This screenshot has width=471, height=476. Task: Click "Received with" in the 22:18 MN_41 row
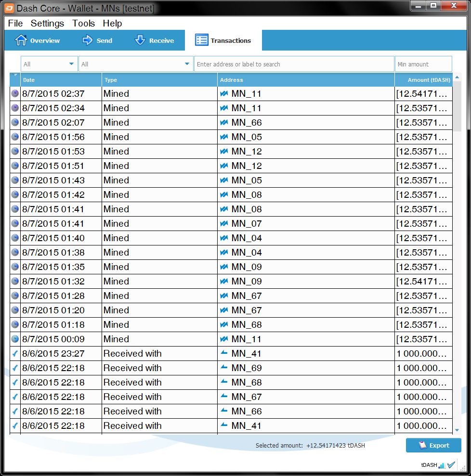132,425
